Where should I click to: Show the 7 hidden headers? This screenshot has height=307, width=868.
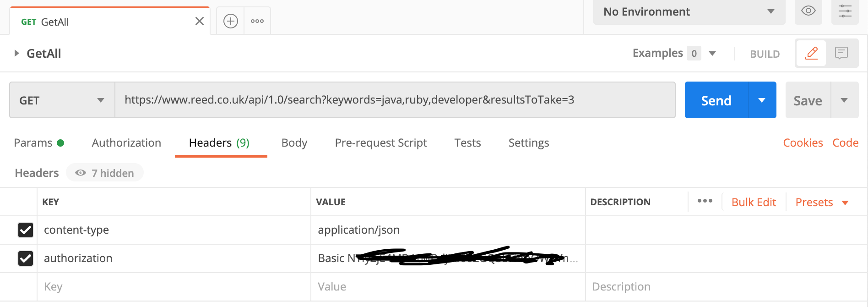[x=105, y=173]
